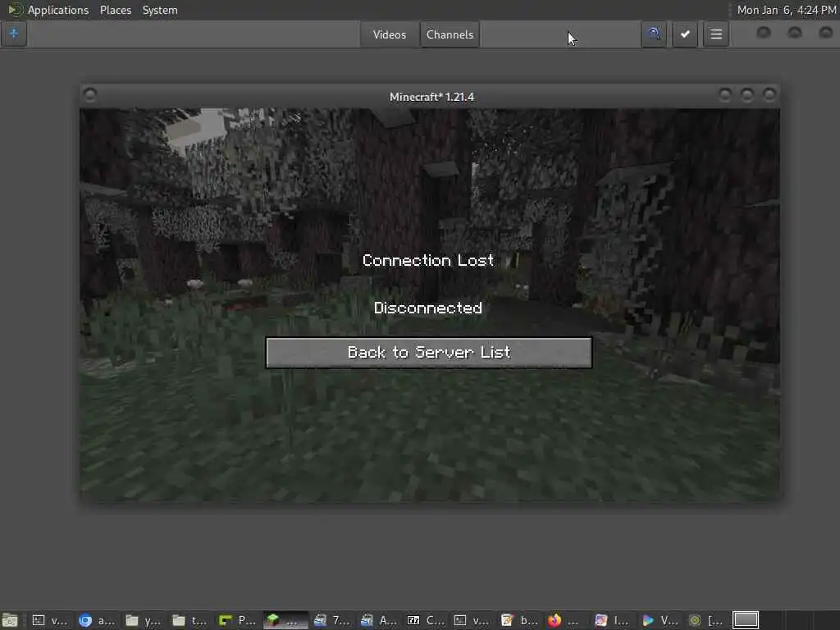Click the checkmark button in the header bar
Screen dimensions: 840x630
coord(685,34)
